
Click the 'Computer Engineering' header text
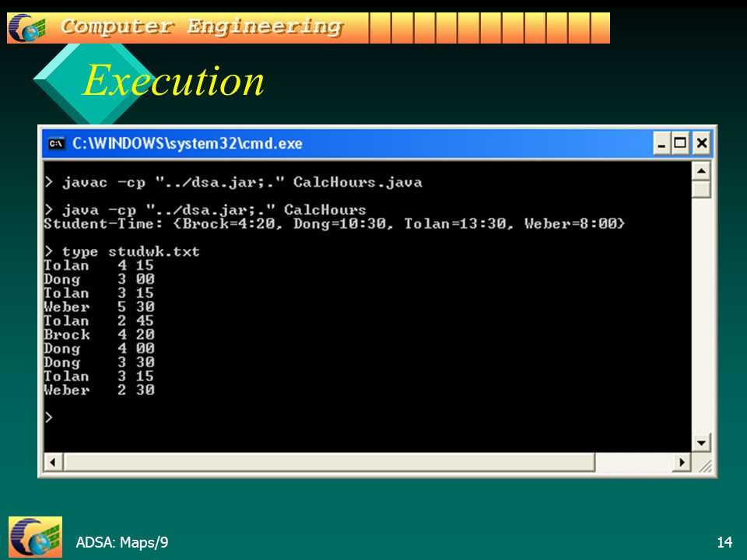pyautogui.click(x=202, y=26)
